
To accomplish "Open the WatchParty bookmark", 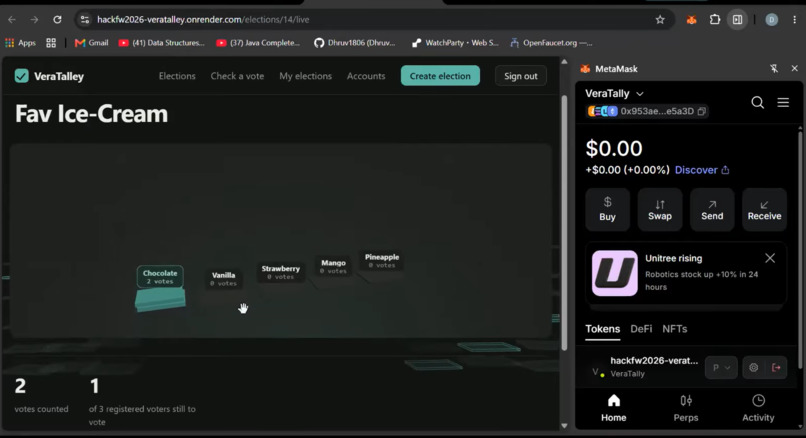I will [x=455, y=43].
